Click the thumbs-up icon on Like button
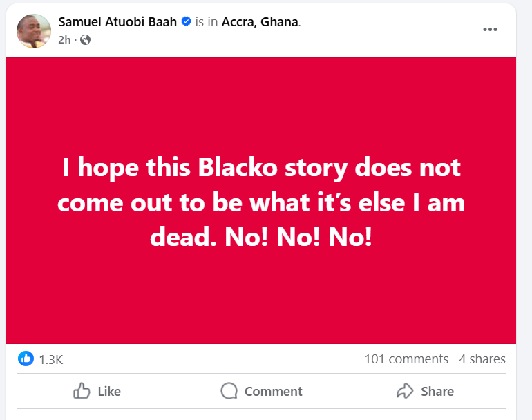This screenshot has height=420, width=532. tap(82, 391)
